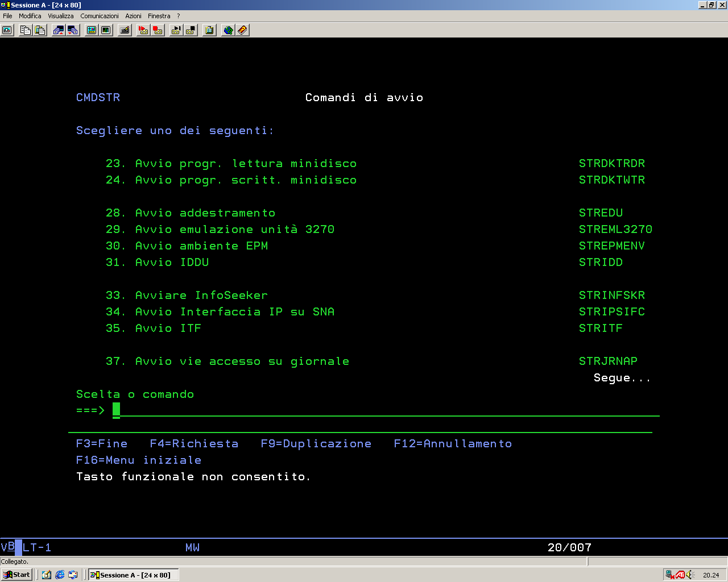The height and width of the screenshot is (582, 728).
Task: Select option 23 Avvio progr. lettura minidisco
Action: 231,164
